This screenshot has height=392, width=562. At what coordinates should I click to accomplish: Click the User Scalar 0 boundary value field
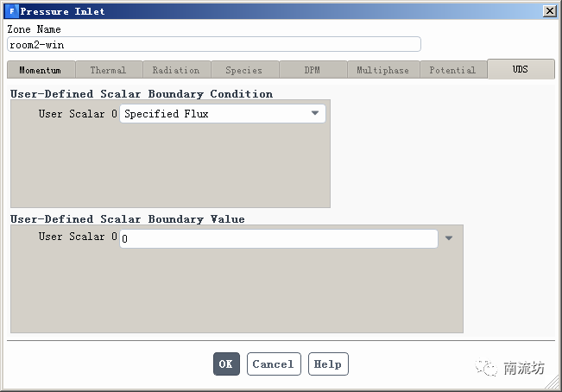pos(278,238)
